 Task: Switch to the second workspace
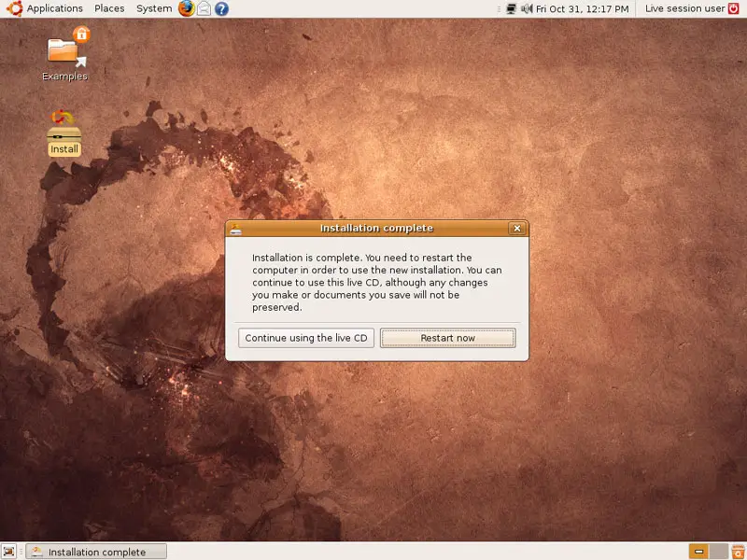(718, 552)
